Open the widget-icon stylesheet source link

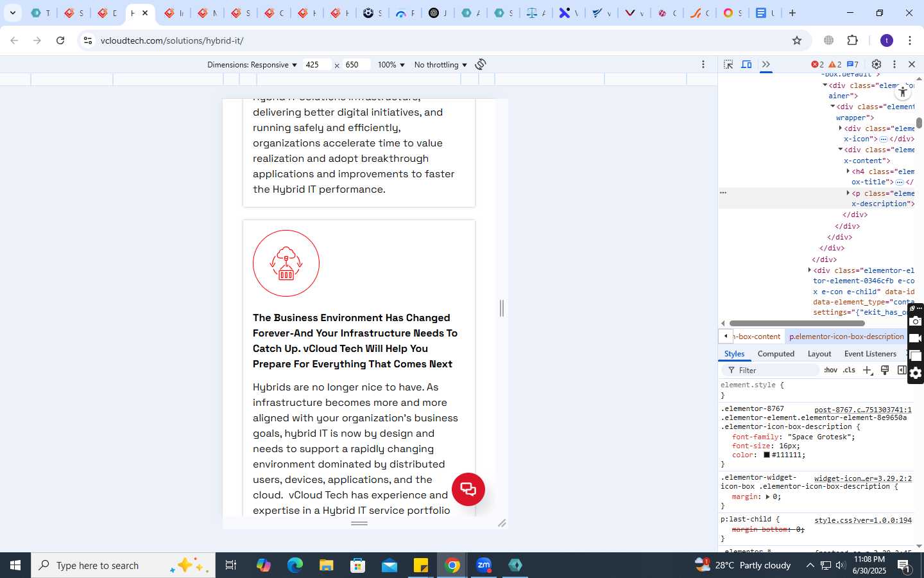click(x=863, y=478)
